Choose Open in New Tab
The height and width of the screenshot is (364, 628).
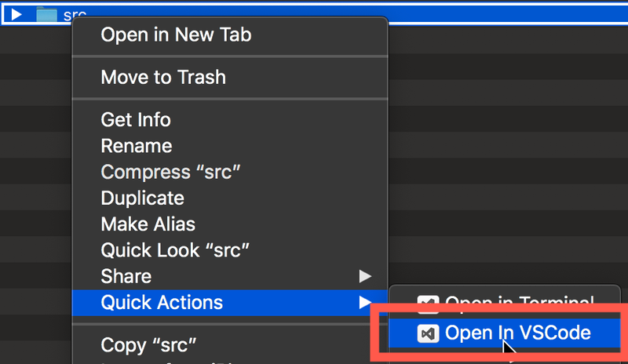click(176, 35)
